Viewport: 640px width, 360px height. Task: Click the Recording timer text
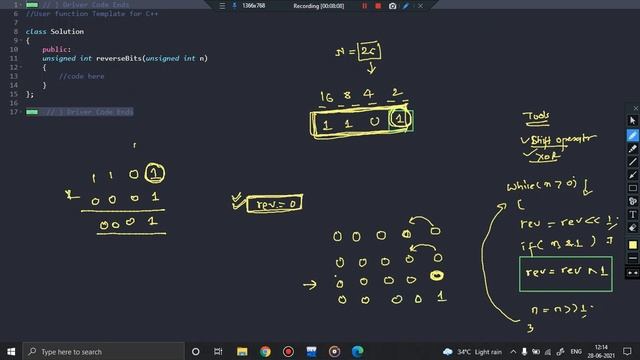(318, 6)
